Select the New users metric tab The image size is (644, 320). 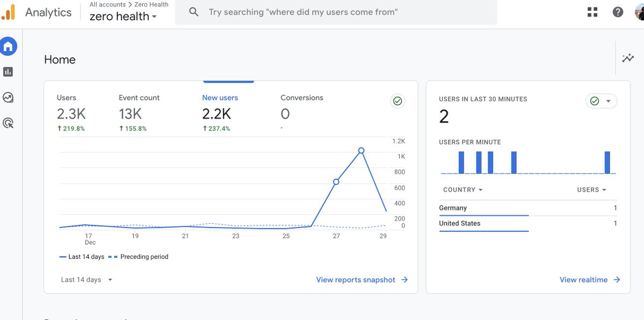[220, 113]
